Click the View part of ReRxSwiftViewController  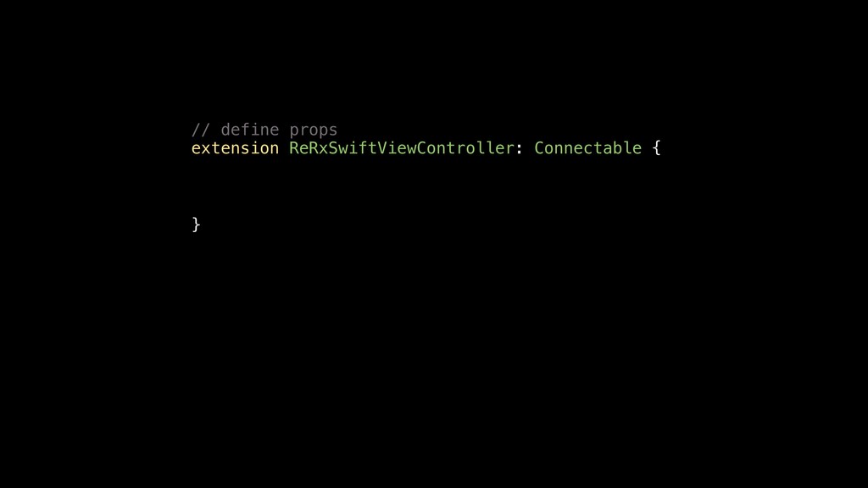coord(397,147)
